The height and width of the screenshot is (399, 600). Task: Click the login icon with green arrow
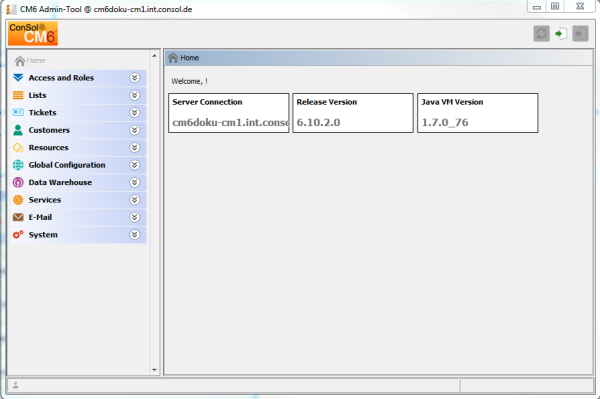click(x=561, y=34)
